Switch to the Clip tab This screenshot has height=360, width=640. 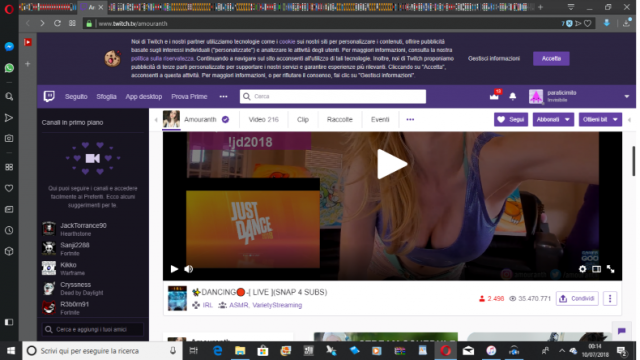(302, 120)
